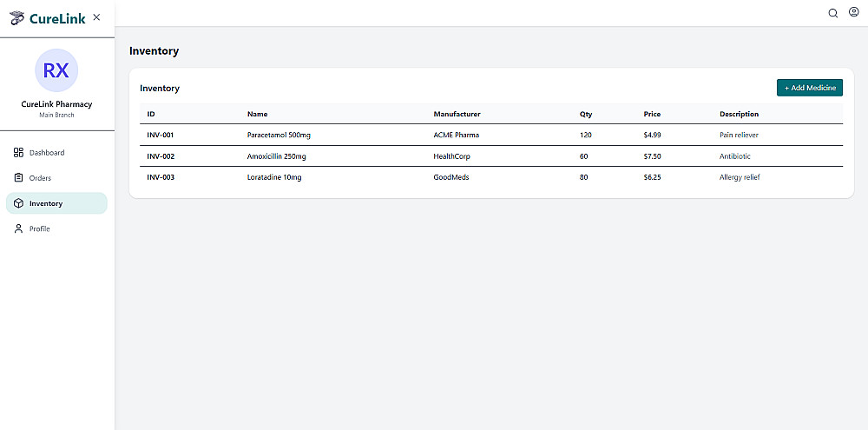Viewport: 868px width, 430px height.
Task: Click the Price column header
Action: pyautogui.click(x=652, y=114)
